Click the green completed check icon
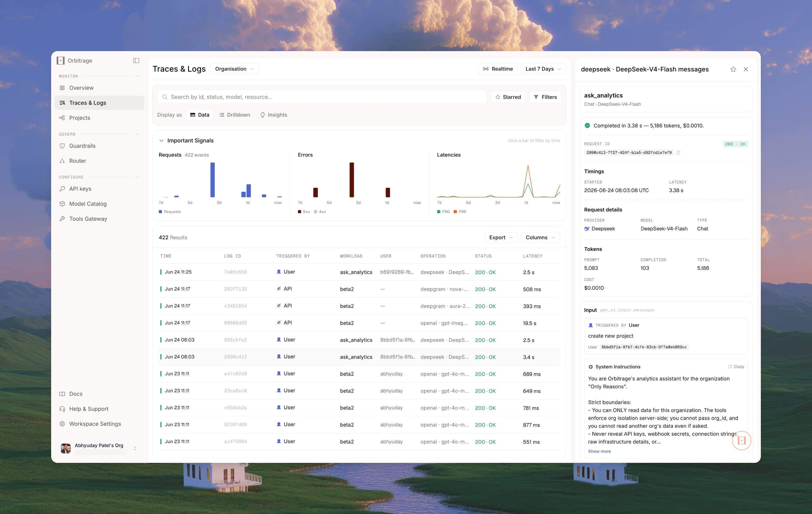This screenshot has height=514, width=812. click(x=587, y=126)
